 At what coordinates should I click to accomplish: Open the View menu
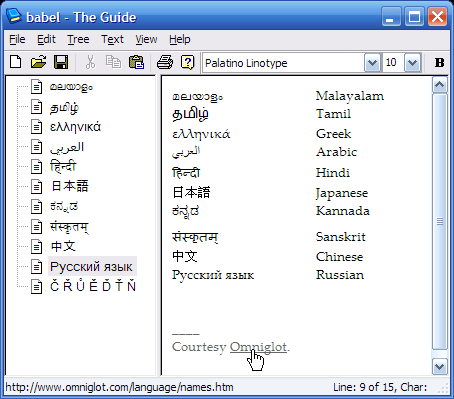tap(146, 39)
